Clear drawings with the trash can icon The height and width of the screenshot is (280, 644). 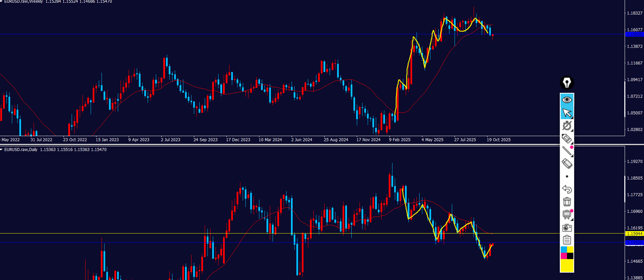(567, 202)
